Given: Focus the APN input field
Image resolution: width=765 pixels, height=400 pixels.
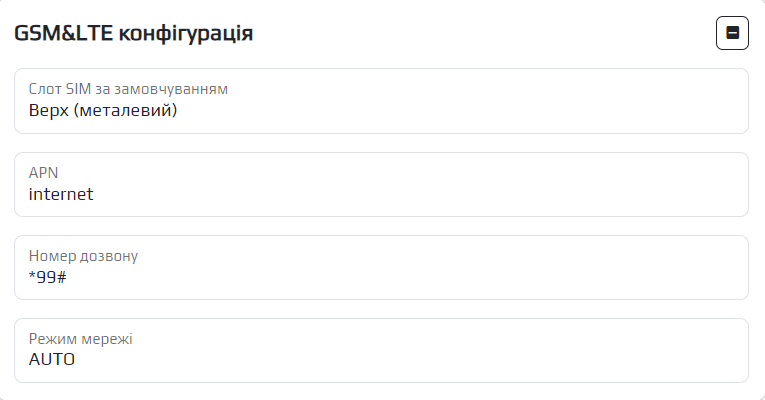Looking at the screenshot, I should tap(381, 185).
